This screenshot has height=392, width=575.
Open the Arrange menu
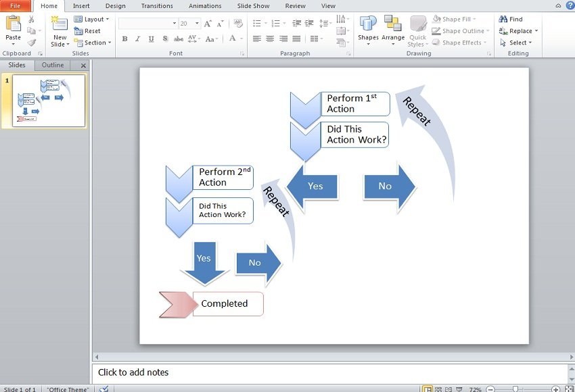click(x=393, y=31)
